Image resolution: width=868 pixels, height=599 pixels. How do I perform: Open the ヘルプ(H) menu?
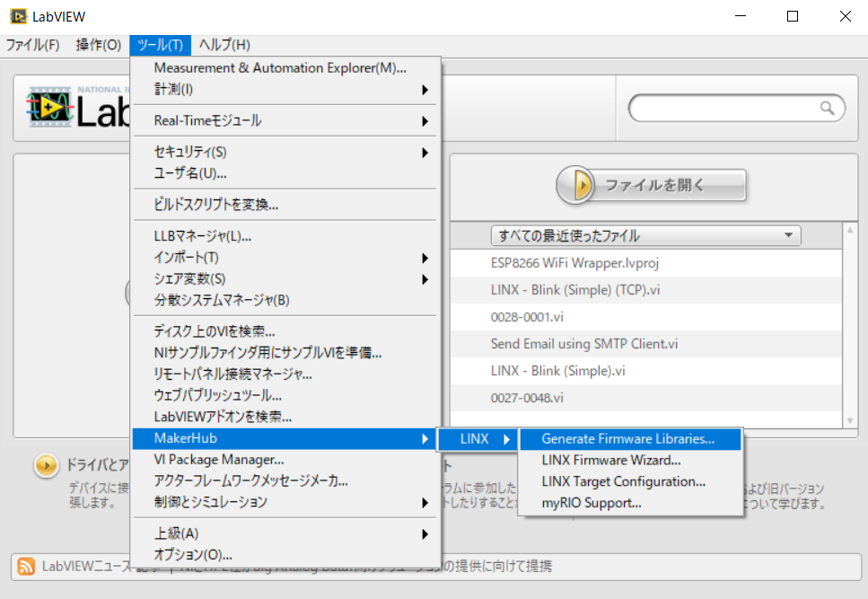[x=224, y=45]
